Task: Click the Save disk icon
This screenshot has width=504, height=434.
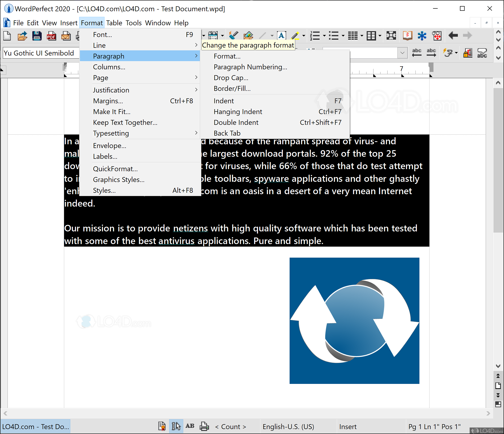Action: (x=37, y=36)
